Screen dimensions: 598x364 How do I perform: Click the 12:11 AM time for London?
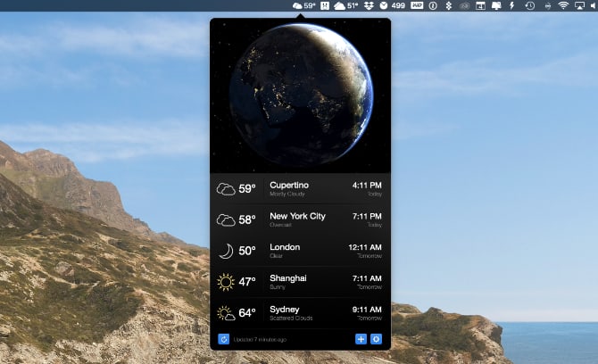365,247
